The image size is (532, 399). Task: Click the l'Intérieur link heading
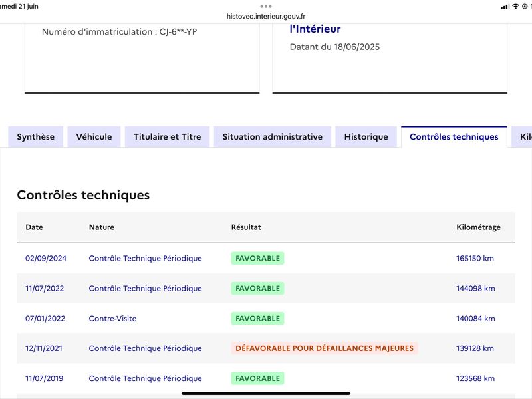315,29
